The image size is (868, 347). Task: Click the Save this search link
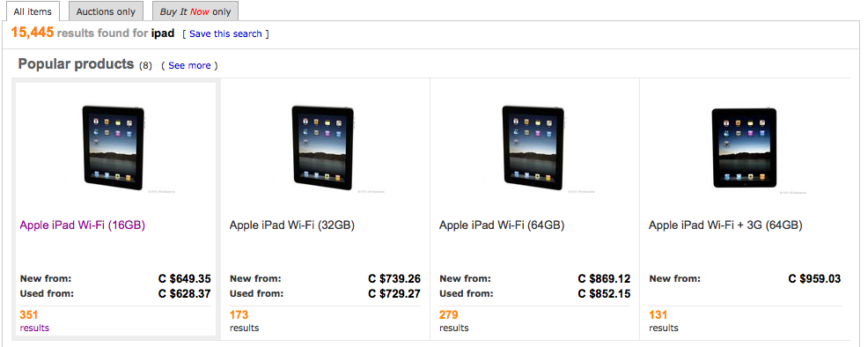225,33
